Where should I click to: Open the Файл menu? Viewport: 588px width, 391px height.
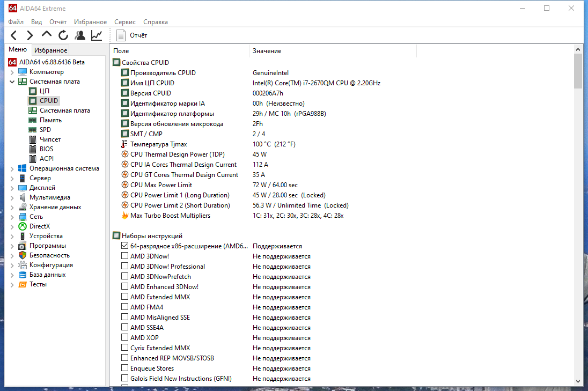16,22
